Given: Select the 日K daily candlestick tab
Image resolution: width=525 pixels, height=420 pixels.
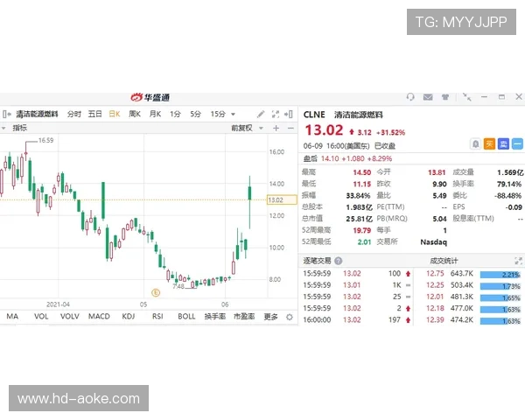Looking at the screenshot, I should click(115, 115).
